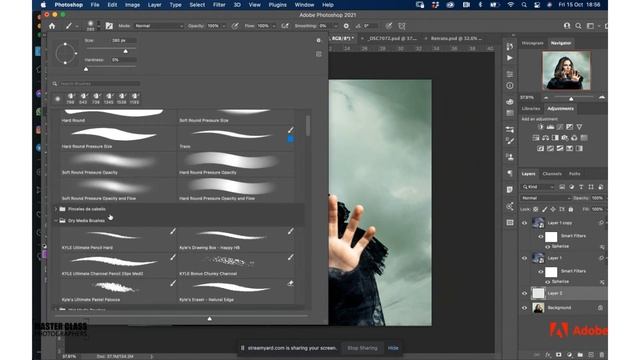The width and height of the screenshot is (640, 360).
Task: Click the Stop Sharing button
Action: [x=362, y=348]
